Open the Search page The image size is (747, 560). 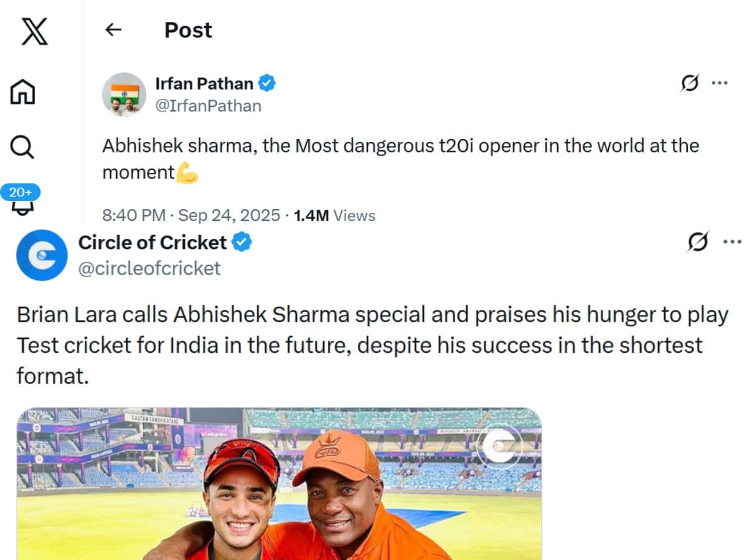pyautogui.click(x=23, y=147)
